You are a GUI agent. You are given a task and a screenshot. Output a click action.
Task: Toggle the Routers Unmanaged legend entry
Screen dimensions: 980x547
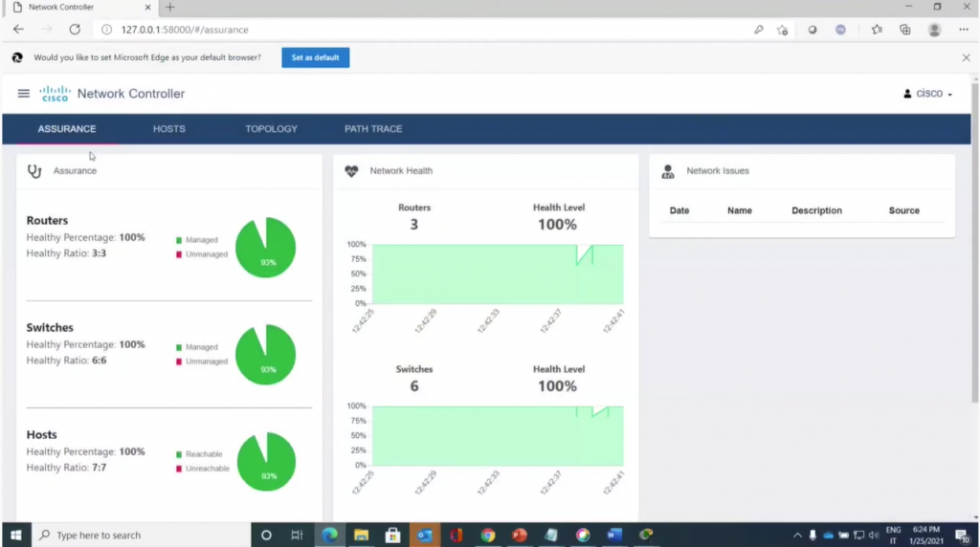coord(202,254)
